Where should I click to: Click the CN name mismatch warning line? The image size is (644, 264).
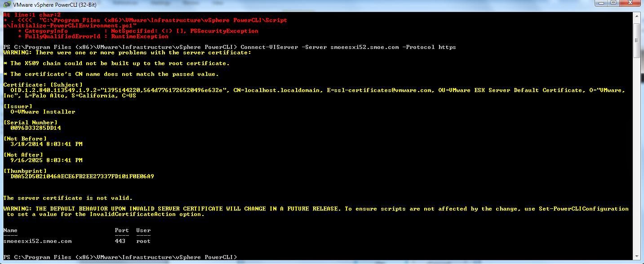pos(111,74)
